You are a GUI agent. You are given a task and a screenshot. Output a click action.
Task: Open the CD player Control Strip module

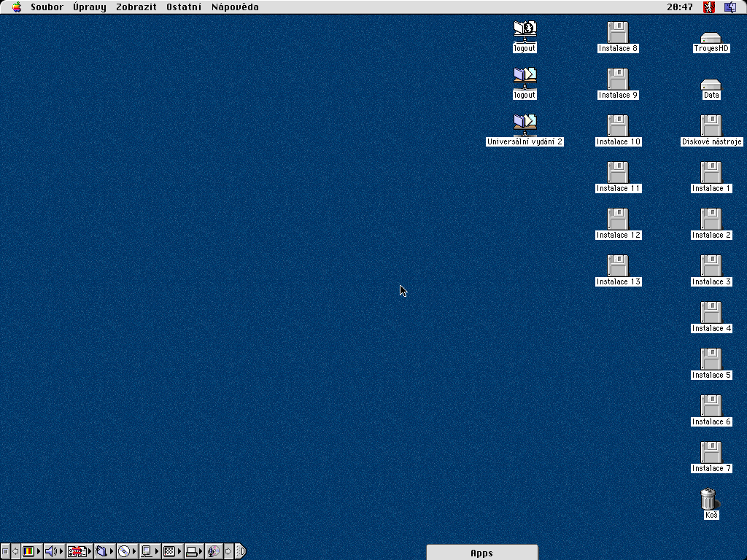pyautogui.click(x=124, y=551)
